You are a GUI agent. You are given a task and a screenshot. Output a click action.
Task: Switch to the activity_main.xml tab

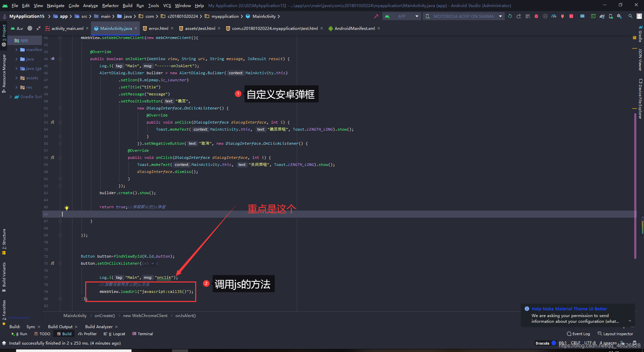coord(67,28)
